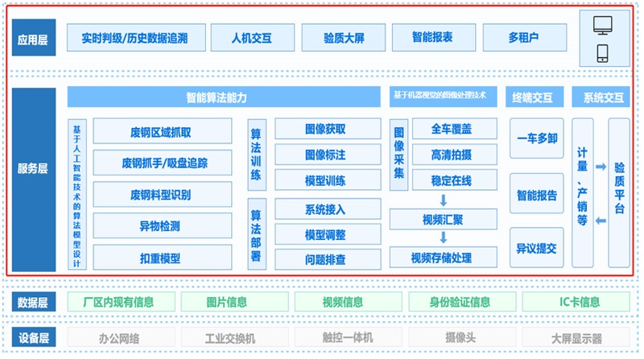
Task: Click the 废钢区域抓取 box
Action: 160,132
